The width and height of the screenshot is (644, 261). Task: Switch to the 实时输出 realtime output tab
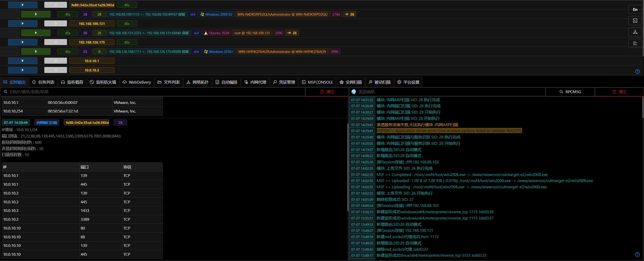(x=14, y=82)
